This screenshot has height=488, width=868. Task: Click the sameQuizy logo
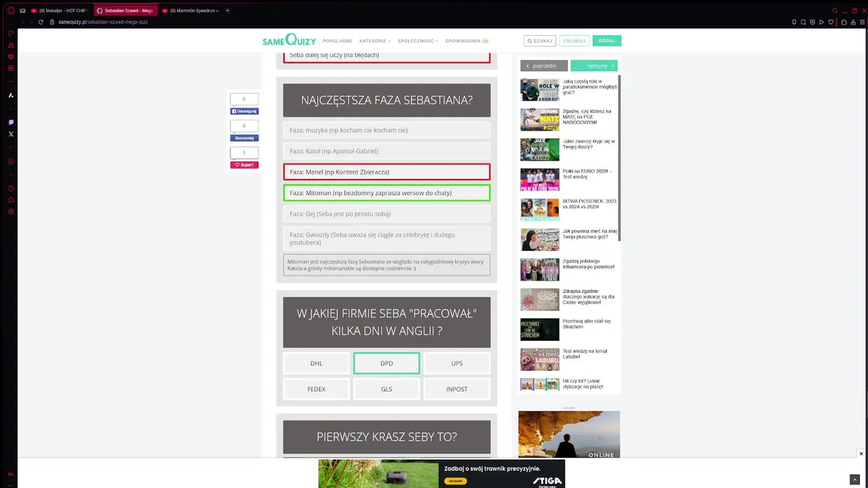click(289, 41)
